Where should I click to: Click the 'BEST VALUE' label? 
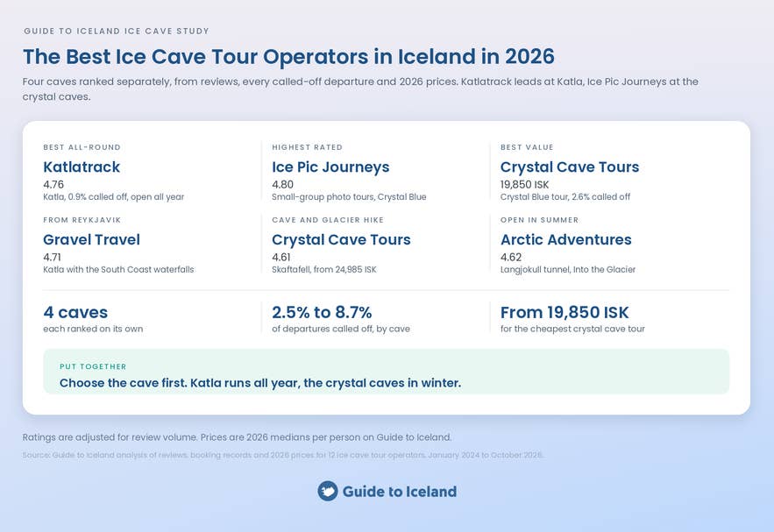coord(527,147)
